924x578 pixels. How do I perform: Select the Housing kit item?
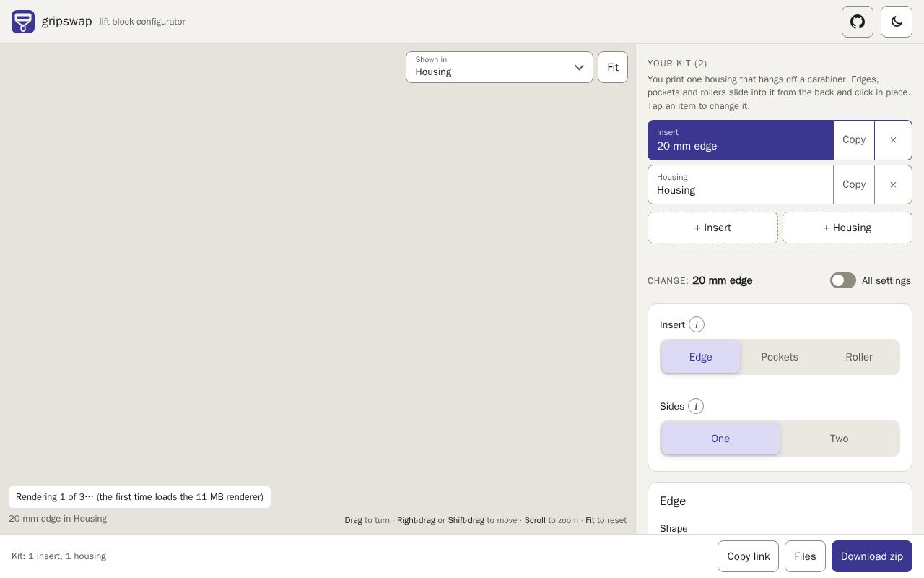point(741,185)
